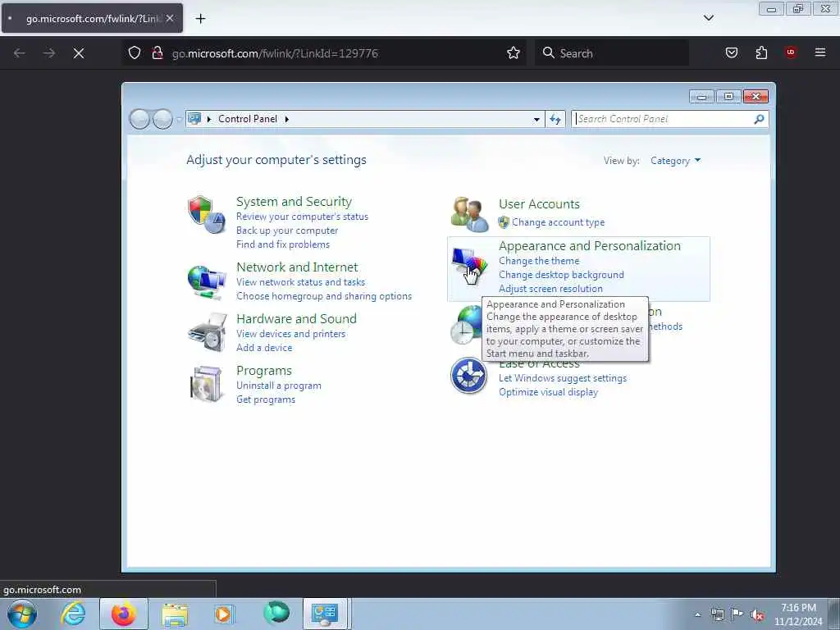
Task: Close the go.microsoft.com tab
Action: [170, 18]
